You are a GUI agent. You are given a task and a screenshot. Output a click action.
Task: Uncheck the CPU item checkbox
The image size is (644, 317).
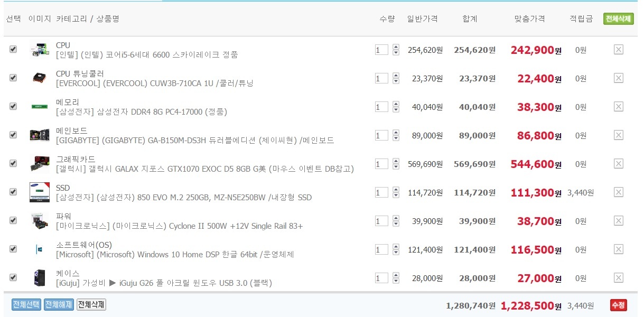[x=13, y=49]
